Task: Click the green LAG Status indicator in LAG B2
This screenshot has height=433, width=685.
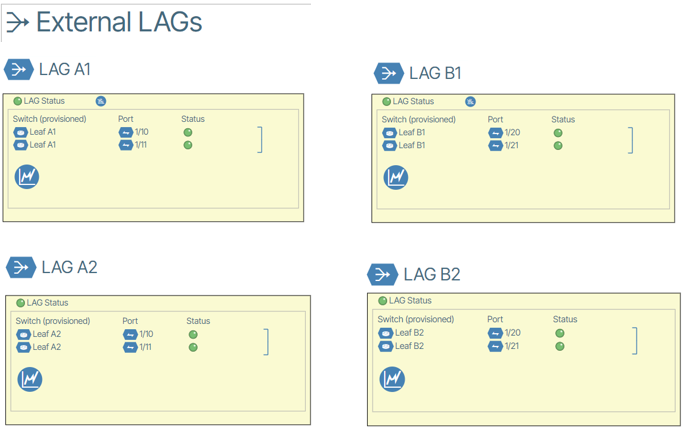Action: 382,301
